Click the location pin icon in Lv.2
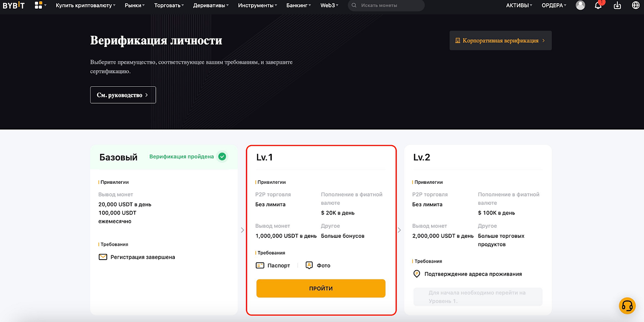 [x=417, y=274]
